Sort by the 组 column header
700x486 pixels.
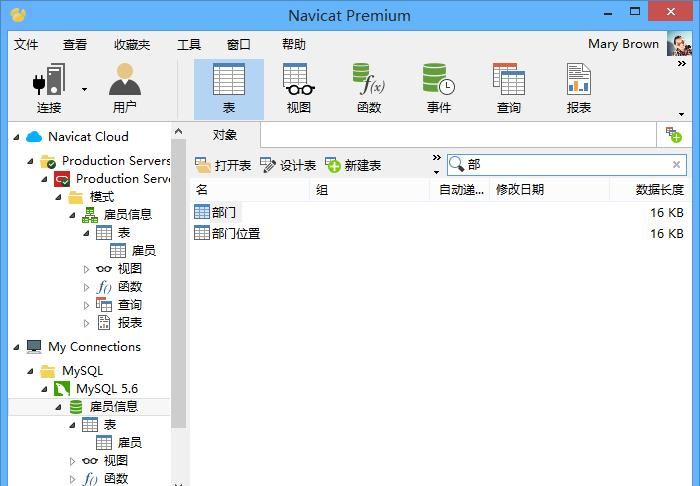370,190
